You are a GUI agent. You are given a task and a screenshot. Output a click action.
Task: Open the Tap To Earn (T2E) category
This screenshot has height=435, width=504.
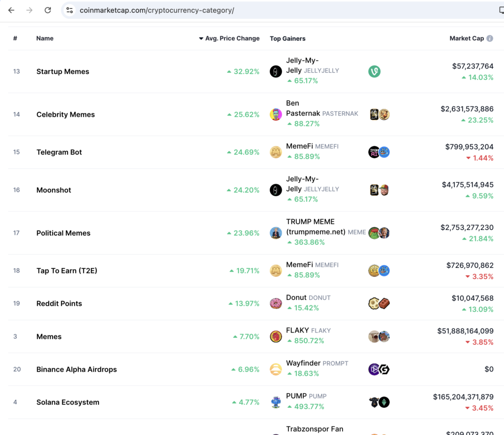tap(67, 270)
